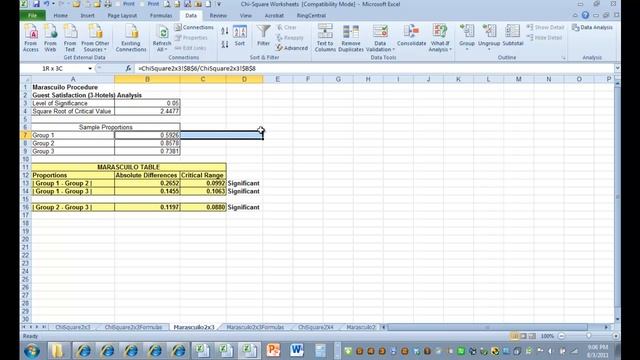Open Word from taskbar
The height and width of the screenshot is (360, 640).
297,351
